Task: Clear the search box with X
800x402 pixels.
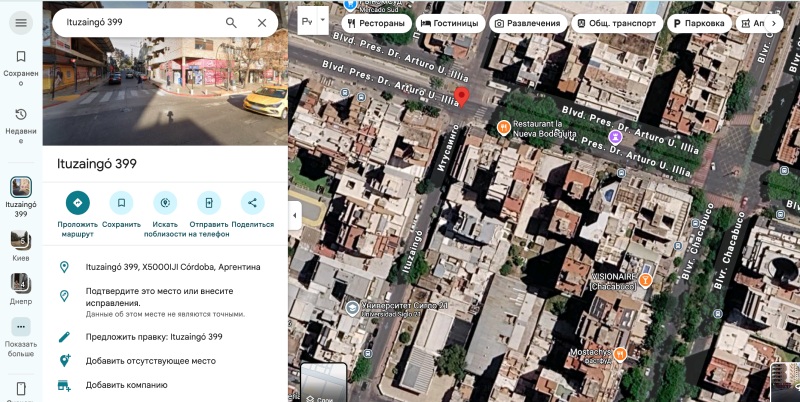Action: (262, 23)
